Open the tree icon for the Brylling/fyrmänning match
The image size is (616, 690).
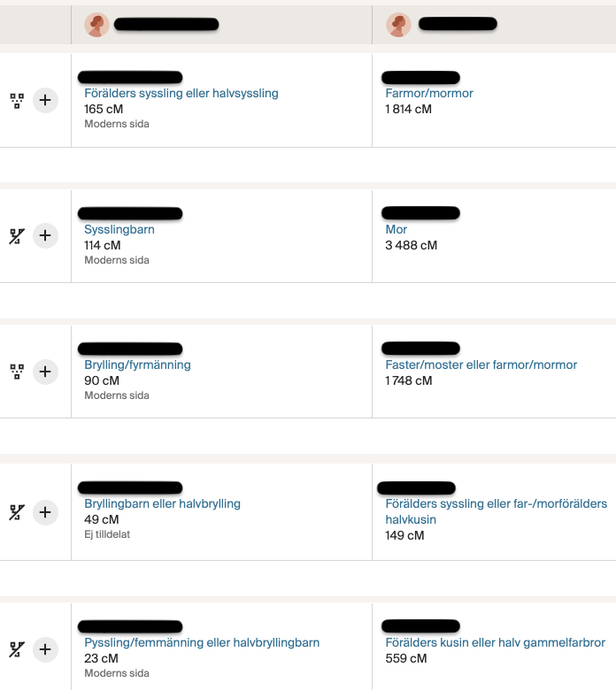coord(17,372)
